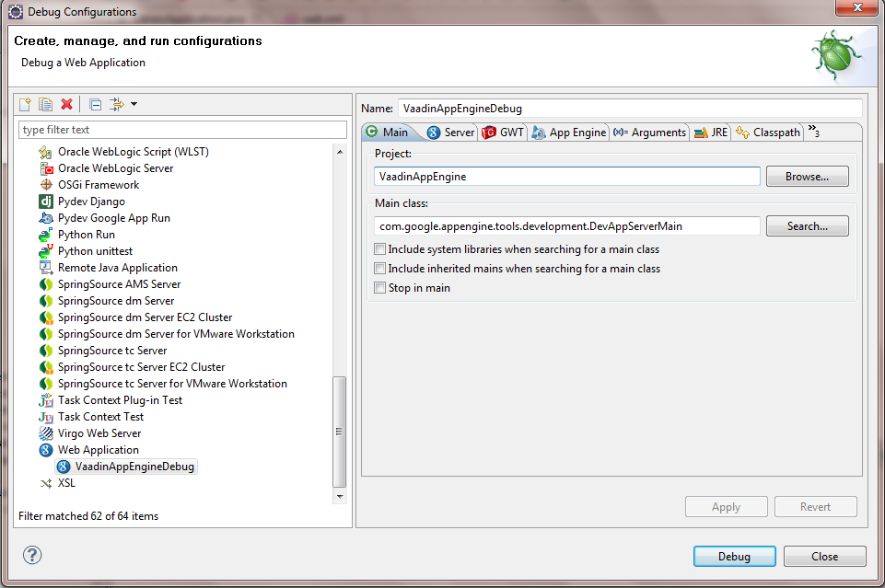Switch to the GWT tab
885x588 pixels.
[x=503, y=133]
